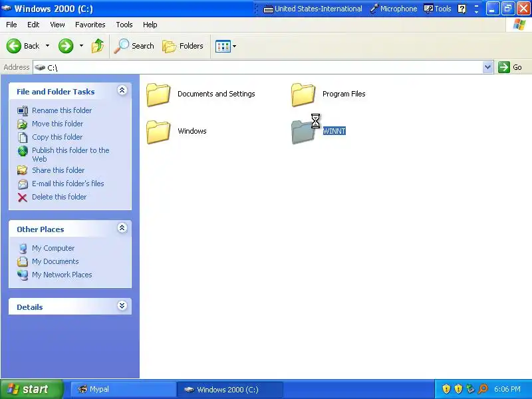Click the second security shield tray icon
Screen dimensions: 532x399
tap(458, 389)
